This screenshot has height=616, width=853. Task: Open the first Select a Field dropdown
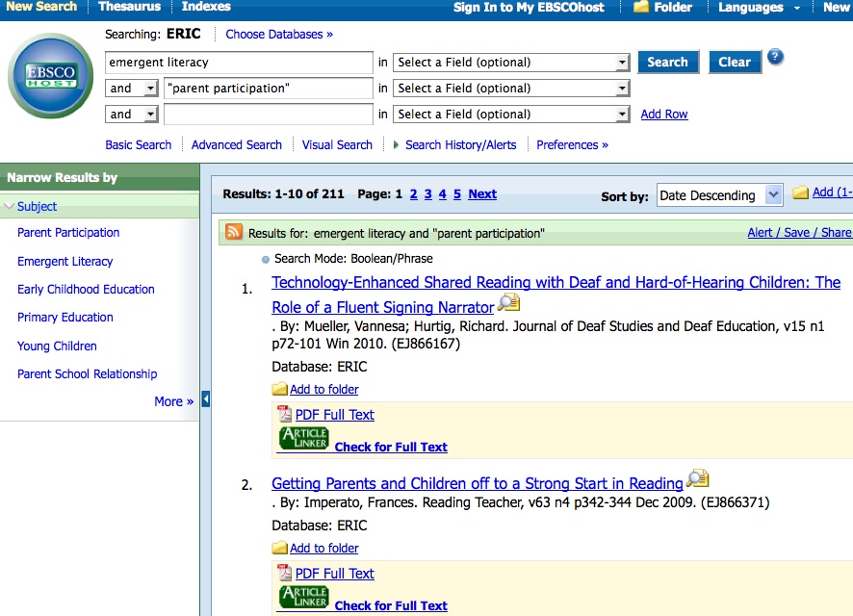click(x=511, y=62)
